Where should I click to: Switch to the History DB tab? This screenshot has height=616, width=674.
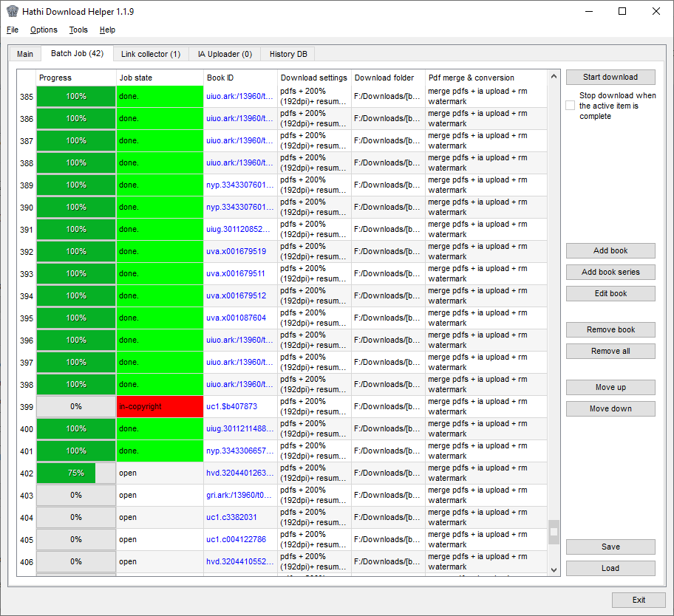(288, 54)
